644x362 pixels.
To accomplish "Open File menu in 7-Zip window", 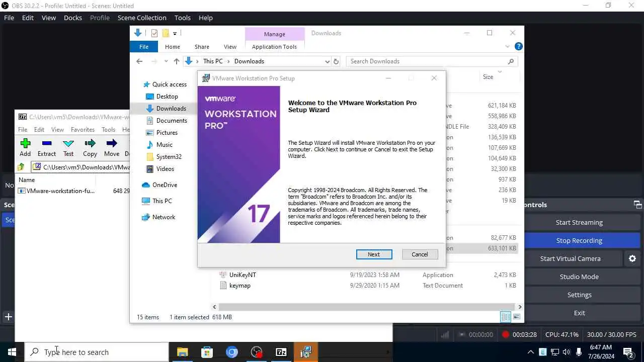I will point(23,130).
